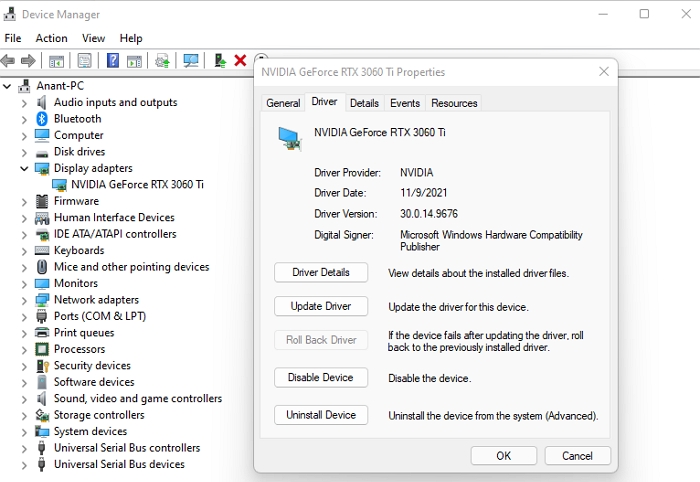Click the red X Uninstall device icon
Image resolution: width=700 pixels, height=482 pixels.
[x=240, y=60]
